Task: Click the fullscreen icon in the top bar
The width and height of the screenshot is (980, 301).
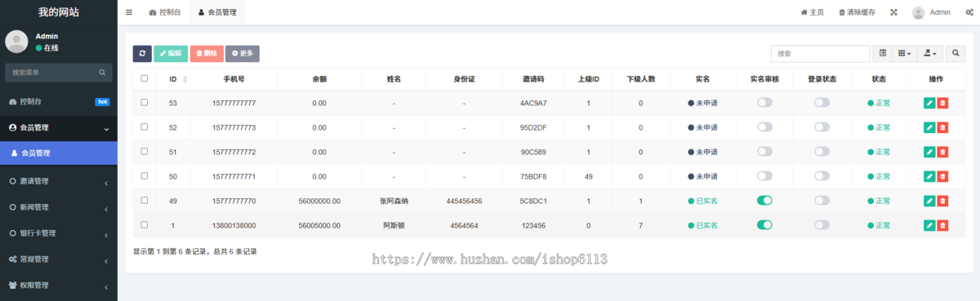Action: 893,12
